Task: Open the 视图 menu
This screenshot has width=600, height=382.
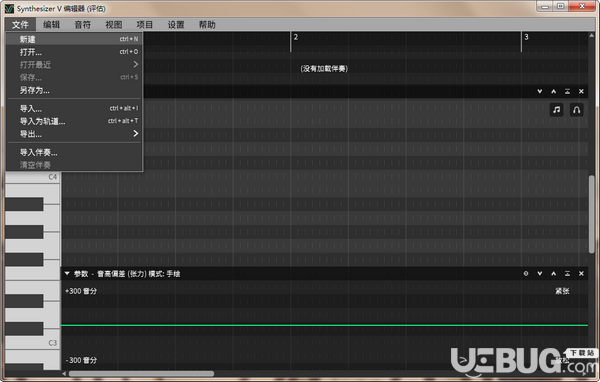Action: click(x=114, y=24)
